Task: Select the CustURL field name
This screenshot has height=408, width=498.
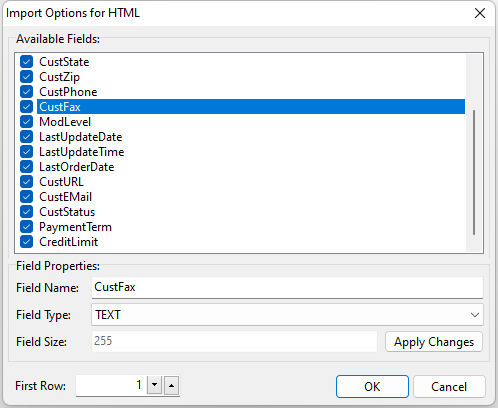Action: pyautogui.click(x=61, y=182)
